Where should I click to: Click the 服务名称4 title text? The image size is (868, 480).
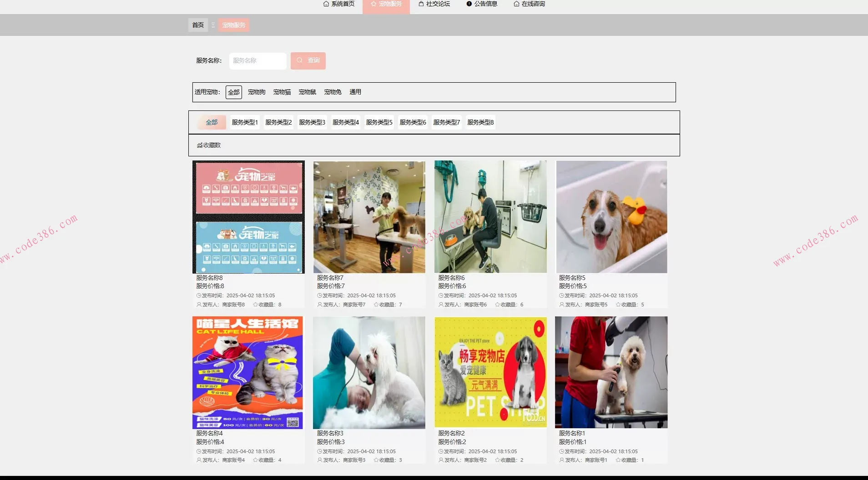click(x=209, y=433)
